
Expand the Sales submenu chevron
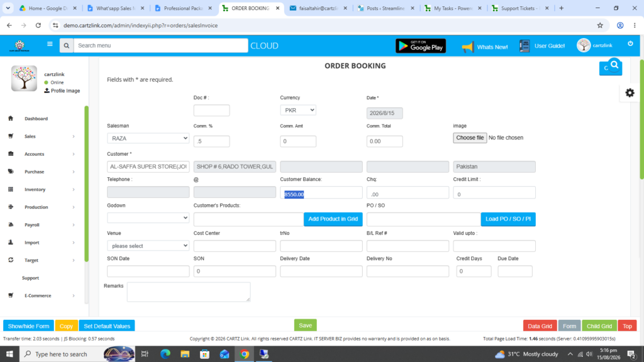click(x=74, y=136)
